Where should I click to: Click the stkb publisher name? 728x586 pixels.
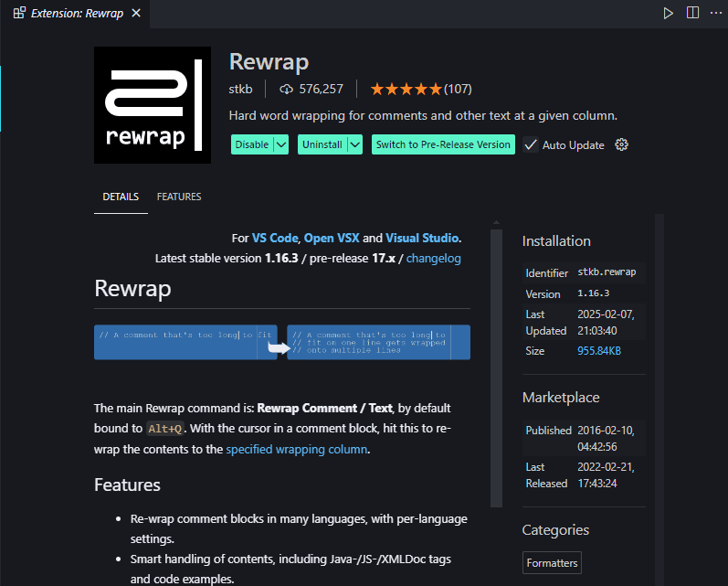coord(240,89)
